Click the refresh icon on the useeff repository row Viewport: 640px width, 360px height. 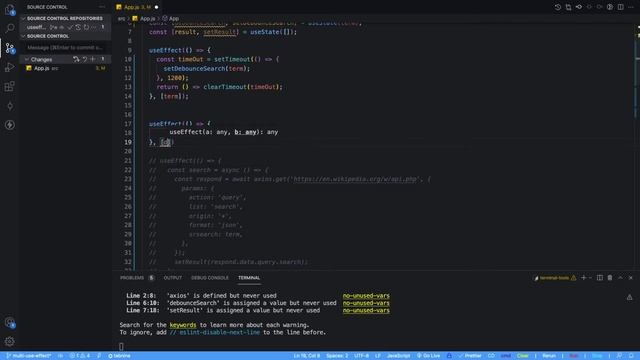[86, 27]
